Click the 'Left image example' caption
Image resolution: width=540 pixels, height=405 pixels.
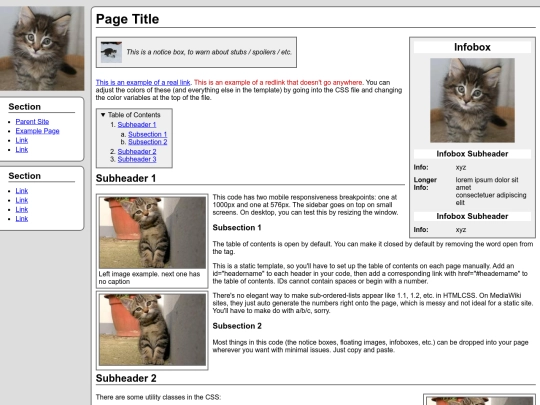(149, 278)
